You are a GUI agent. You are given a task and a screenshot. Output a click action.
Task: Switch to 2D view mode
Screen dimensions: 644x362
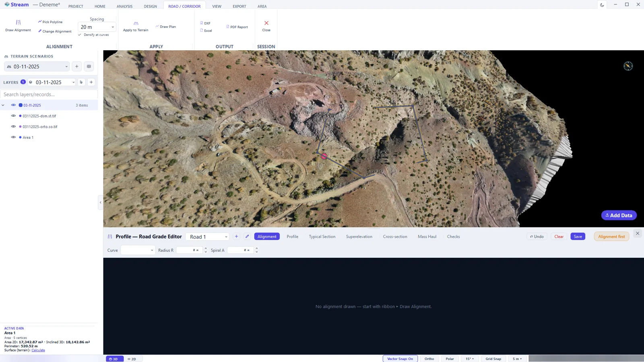click(132, 359)
